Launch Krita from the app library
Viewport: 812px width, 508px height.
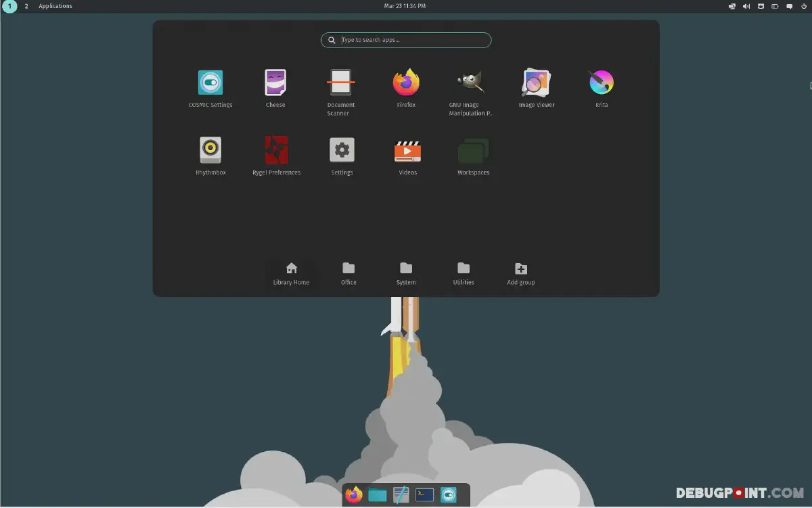601,81
